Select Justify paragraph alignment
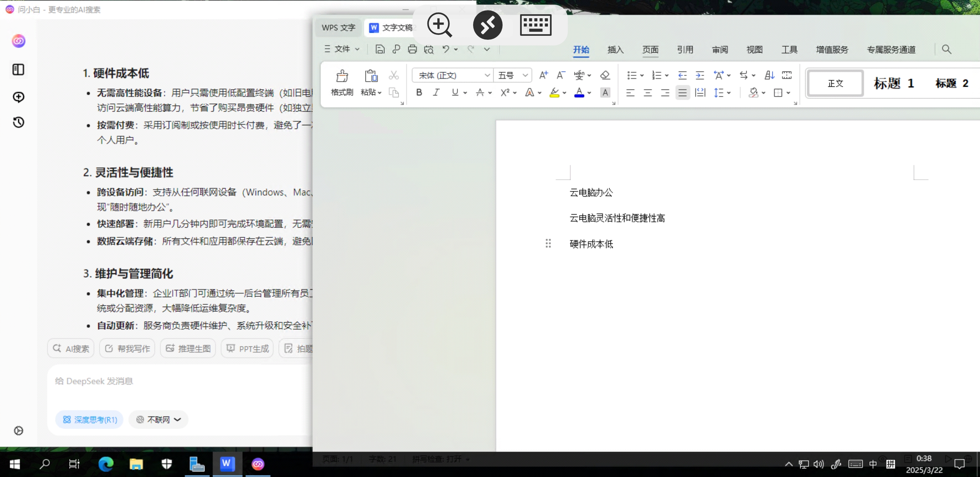Screen dimensions: 980x477 point(682,92)
